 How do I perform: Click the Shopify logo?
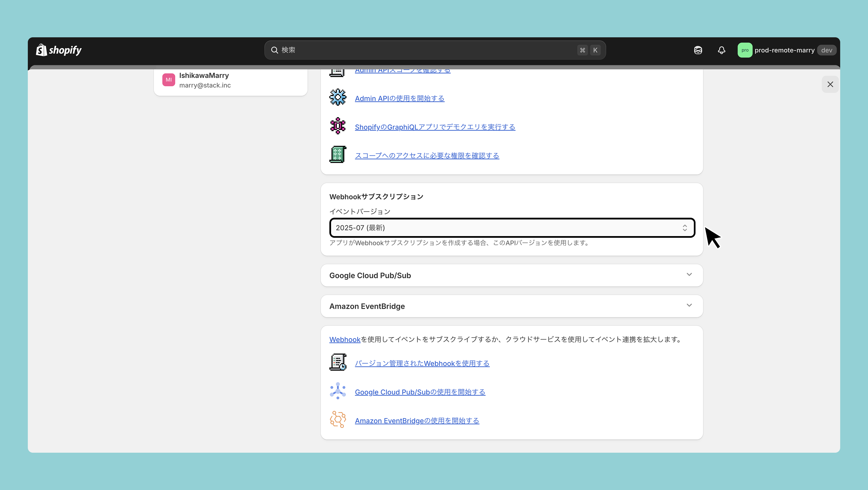click(59, 50)
